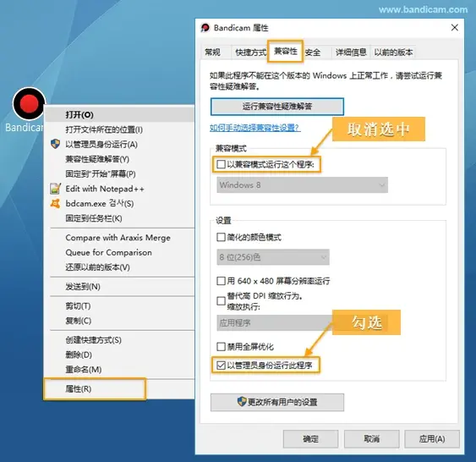Choose 删除(D) menu item
Image resolution: width=476 pixels, height=462 pixels.
[x=119, y=355]
